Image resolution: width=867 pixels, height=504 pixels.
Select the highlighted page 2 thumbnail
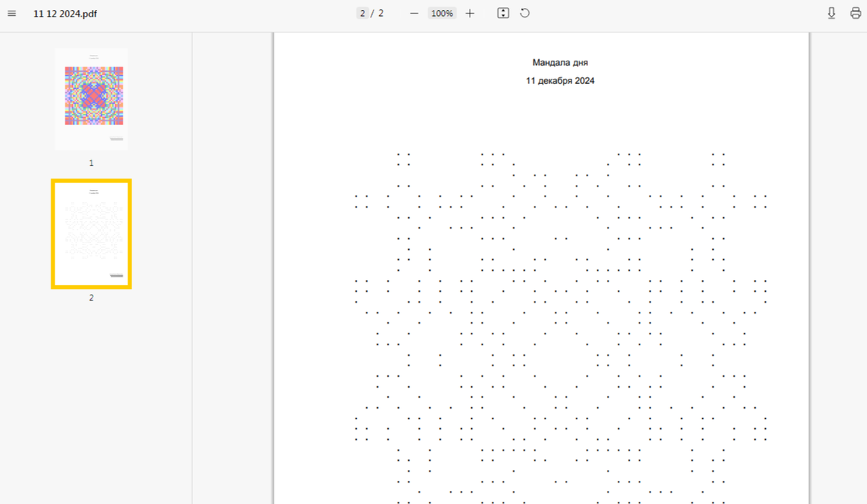point(91,234)
